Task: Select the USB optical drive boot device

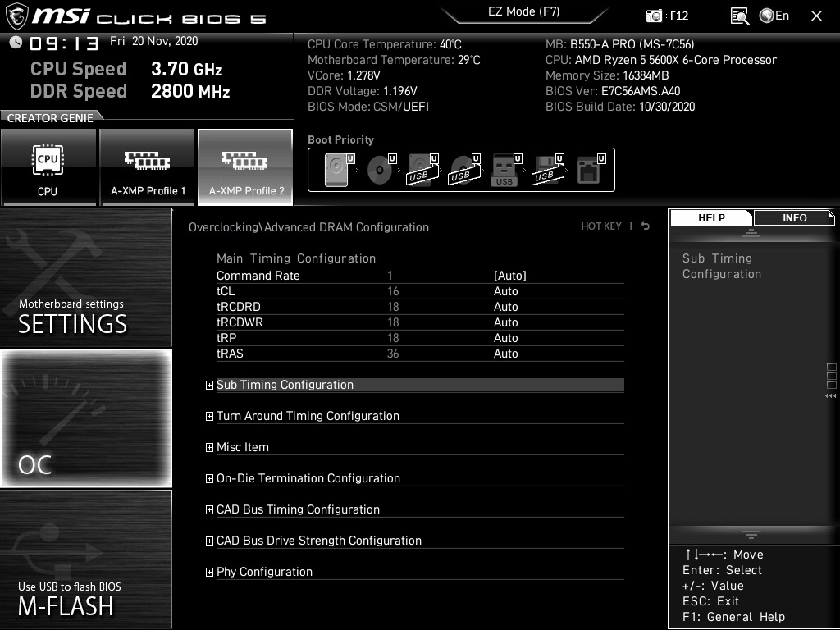Action: coord(464,170)
